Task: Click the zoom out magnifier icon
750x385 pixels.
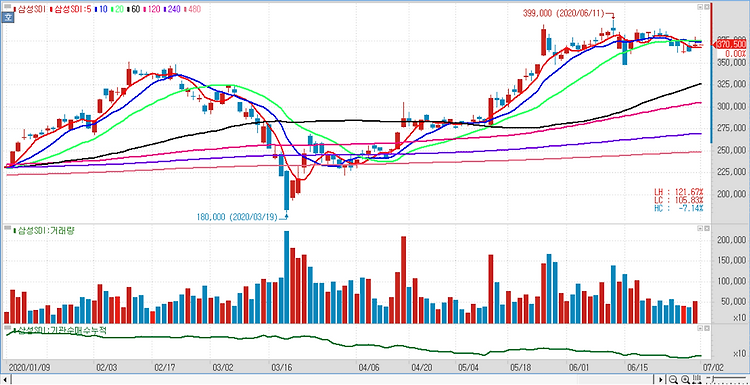Action: click(x=673, y=380)
